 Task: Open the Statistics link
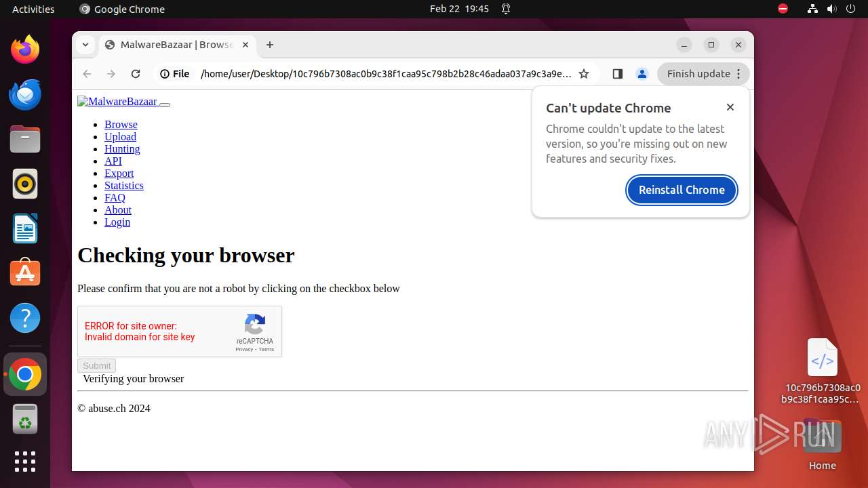point(123,186)
